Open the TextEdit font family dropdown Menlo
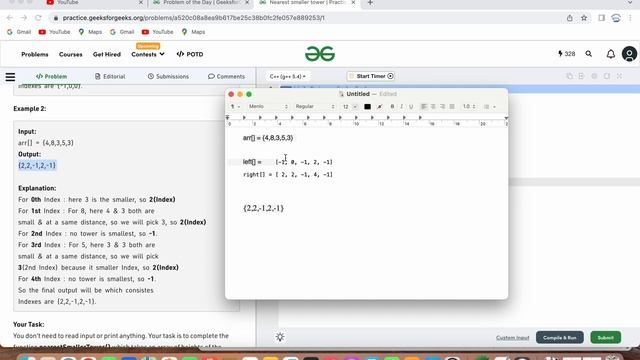 point(268,107)
